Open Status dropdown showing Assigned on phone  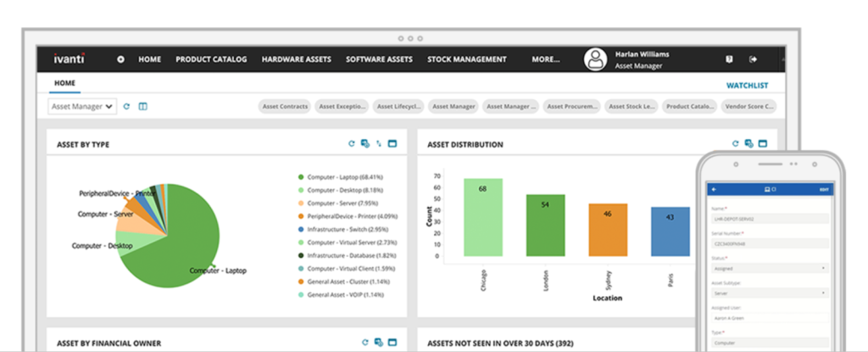[770, 268]
